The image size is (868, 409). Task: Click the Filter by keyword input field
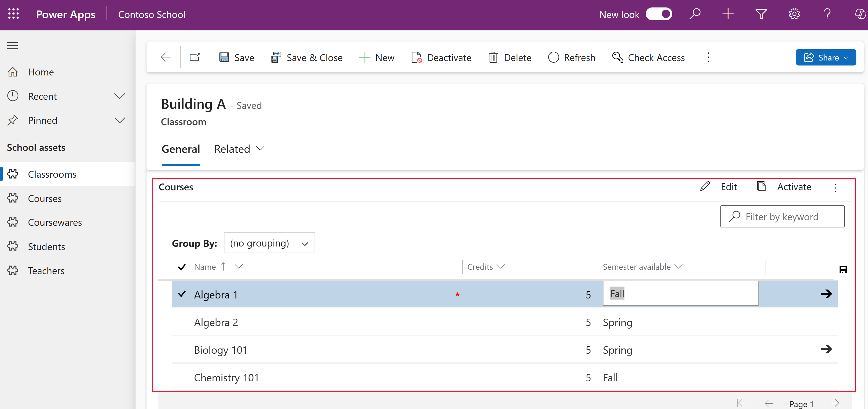pyautogui.click(x=782, y=216)
